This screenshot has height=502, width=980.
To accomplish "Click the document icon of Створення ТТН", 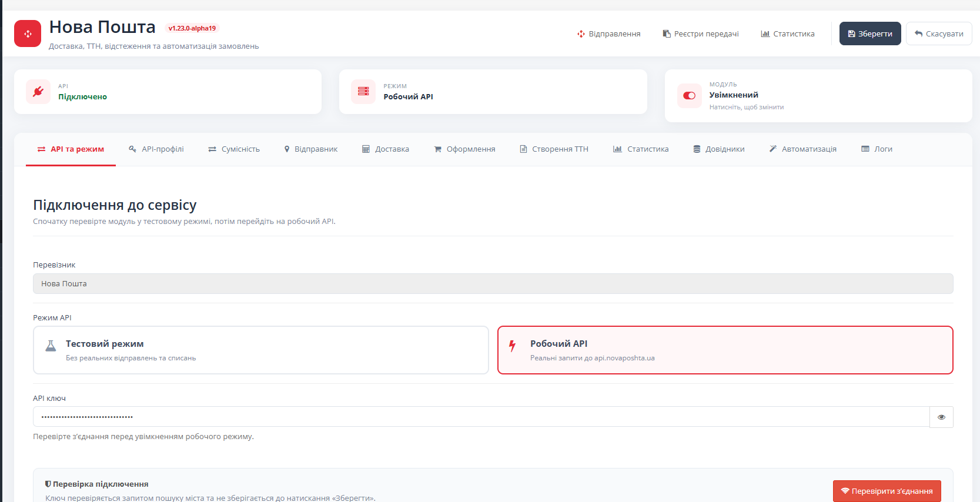I will (523, 149).
